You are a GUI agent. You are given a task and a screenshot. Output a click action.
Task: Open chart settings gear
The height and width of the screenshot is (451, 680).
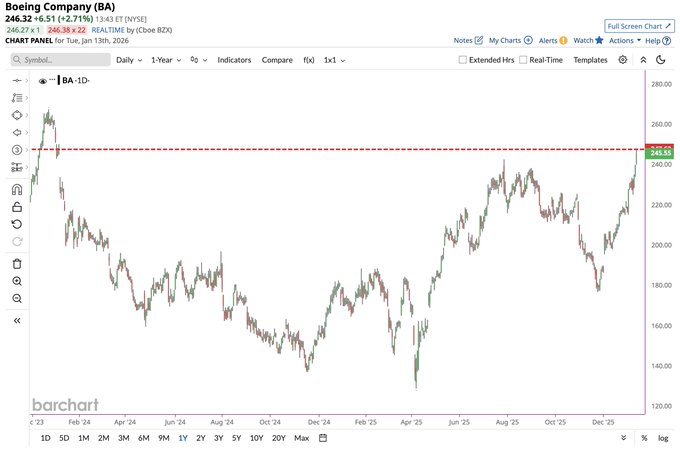click(x=623, y=60)
